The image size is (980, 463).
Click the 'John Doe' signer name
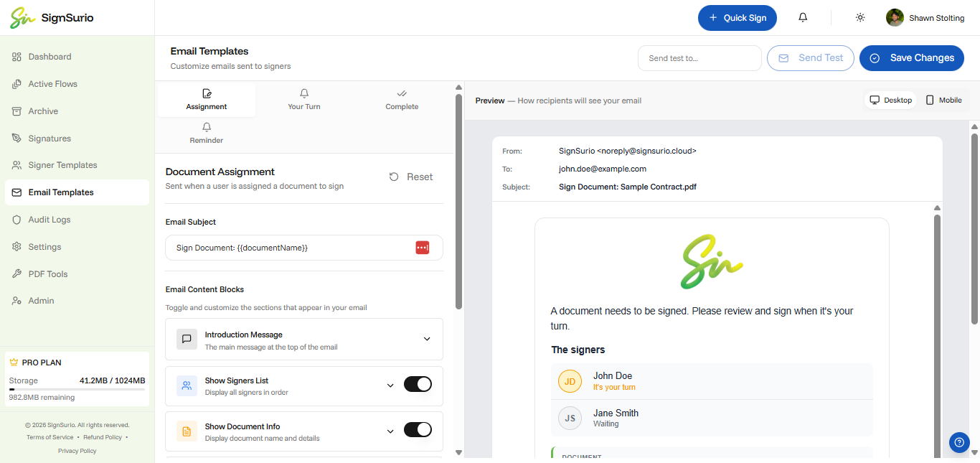point(613,375)
